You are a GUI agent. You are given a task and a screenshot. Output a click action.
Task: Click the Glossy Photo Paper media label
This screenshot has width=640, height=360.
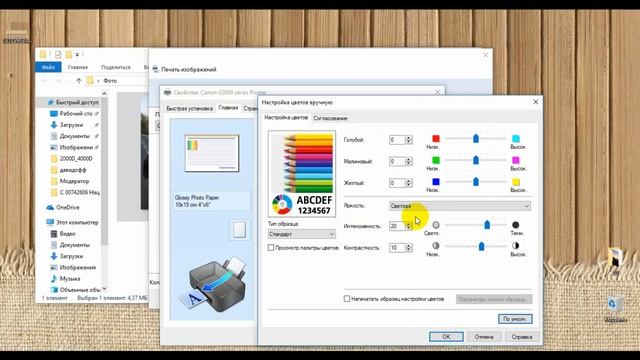click(211, 201)
